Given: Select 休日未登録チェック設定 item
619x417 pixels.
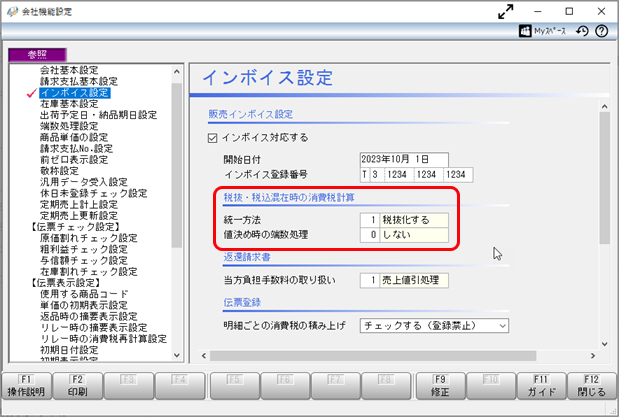Looking at the screenshot, I should 94,193.
